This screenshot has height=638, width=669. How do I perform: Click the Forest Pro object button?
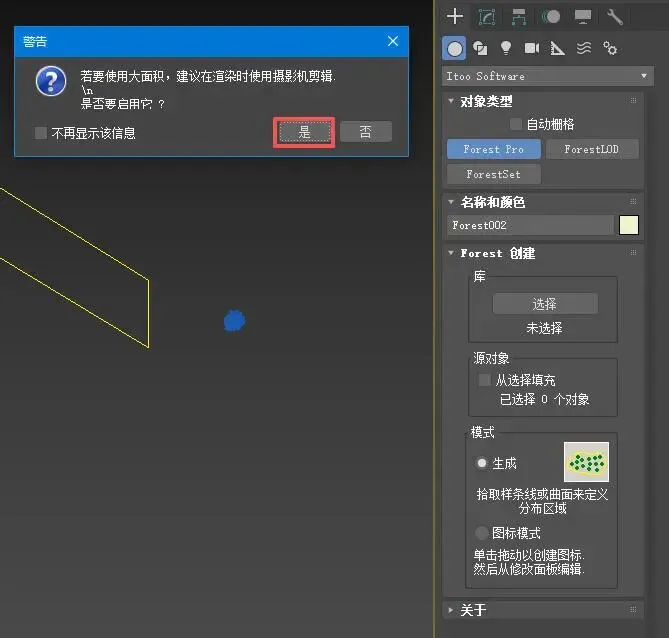pyautogui.click(x=494, y=149)
